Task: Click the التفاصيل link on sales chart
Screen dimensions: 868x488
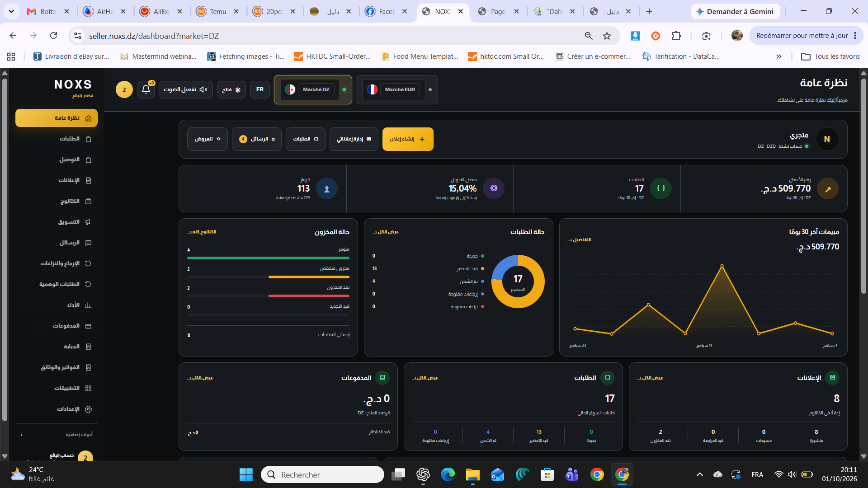Action: click(580, 240)
